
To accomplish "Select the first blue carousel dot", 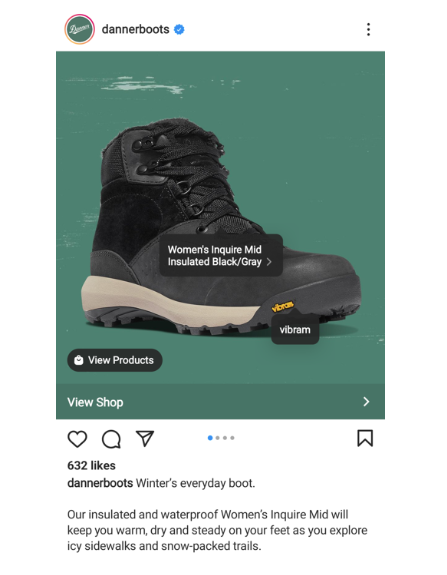I will pyautogui.click(x=210, y=438).
